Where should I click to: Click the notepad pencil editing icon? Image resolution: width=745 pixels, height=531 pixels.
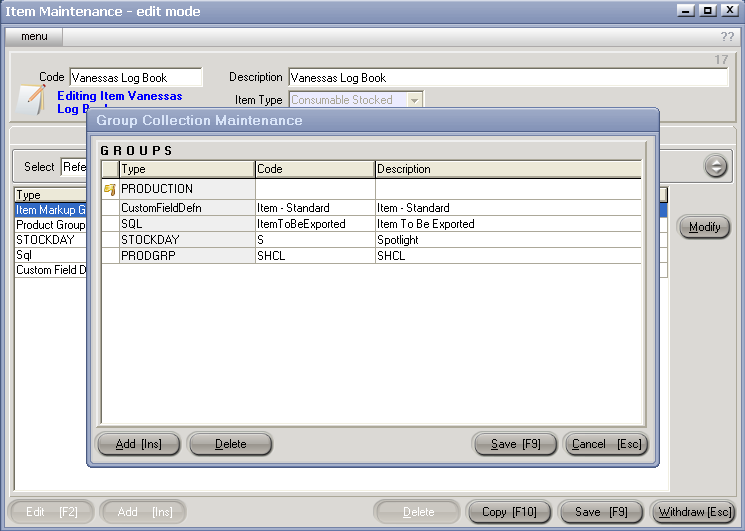pyautogui.click(x=31, y=98)
